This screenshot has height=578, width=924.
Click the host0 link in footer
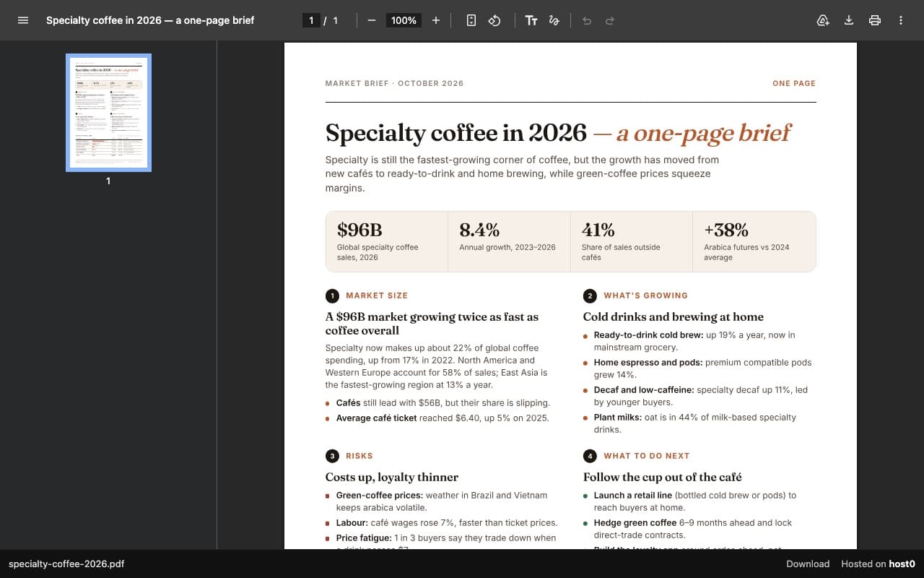coord(902,564)
